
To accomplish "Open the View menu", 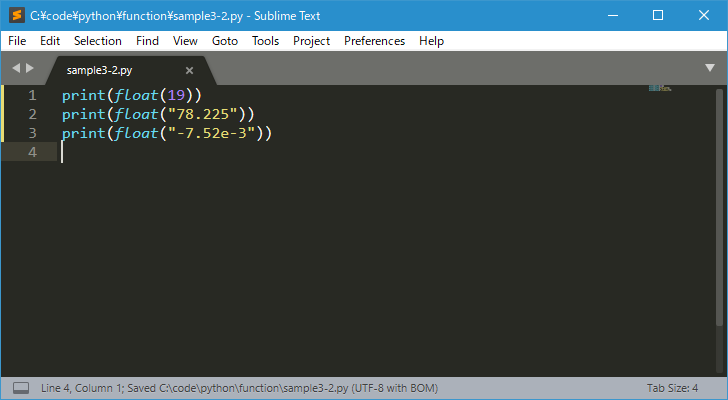I will coord(185,41).
